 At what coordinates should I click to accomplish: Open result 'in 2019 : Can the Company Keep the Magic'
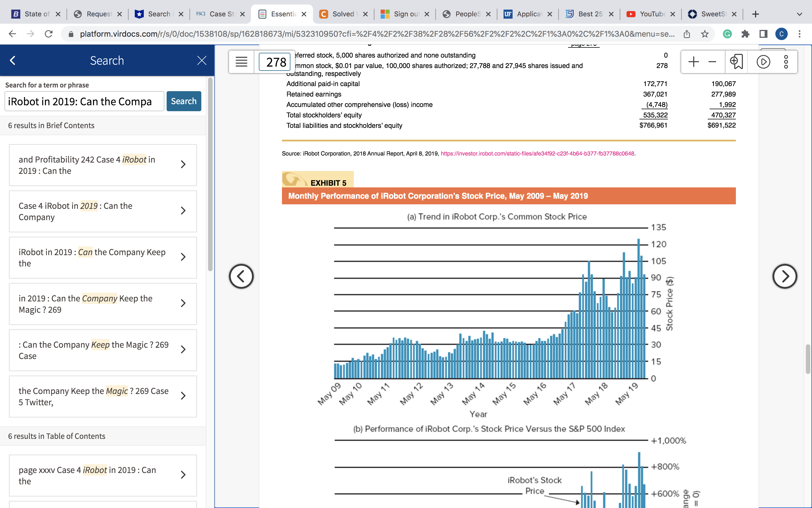tap(103, 304)
